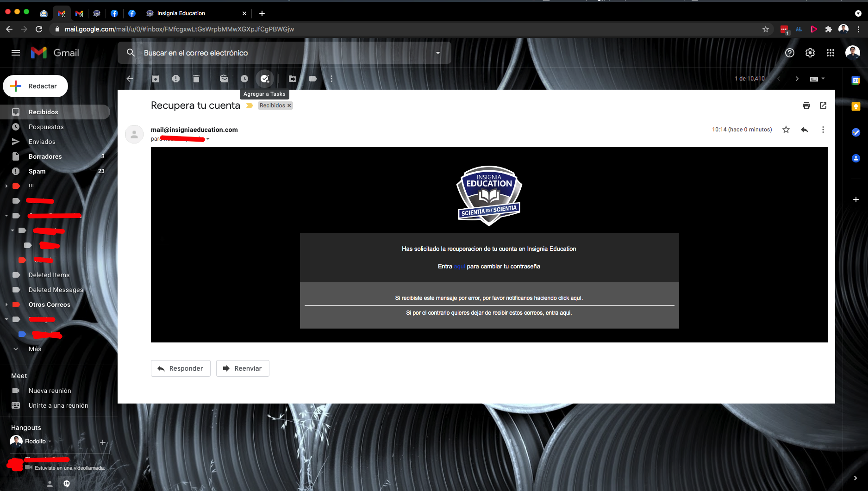868x491 pixels.
Task: Archive the open email
Action: pos(156,79)
